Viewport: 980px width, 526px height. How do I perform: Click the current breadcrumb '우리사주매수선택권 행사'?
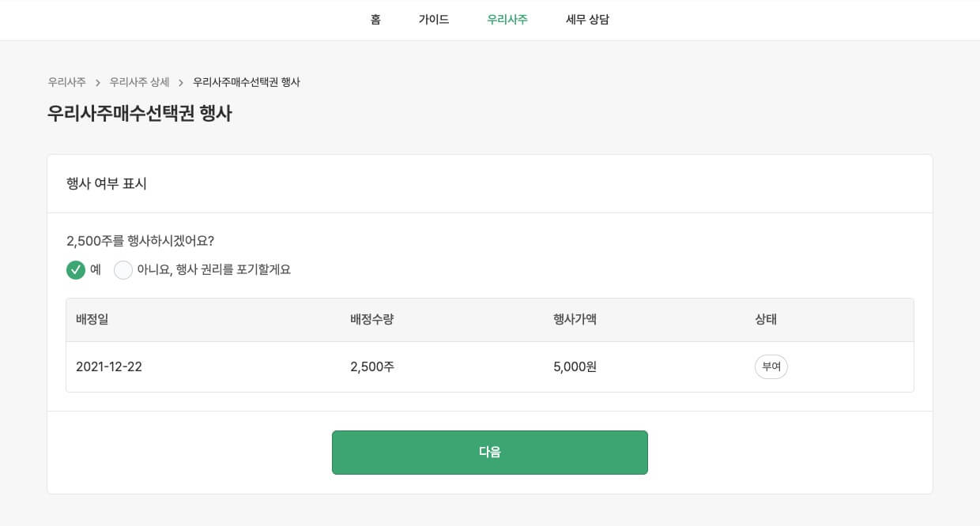[x=247, y=82]
